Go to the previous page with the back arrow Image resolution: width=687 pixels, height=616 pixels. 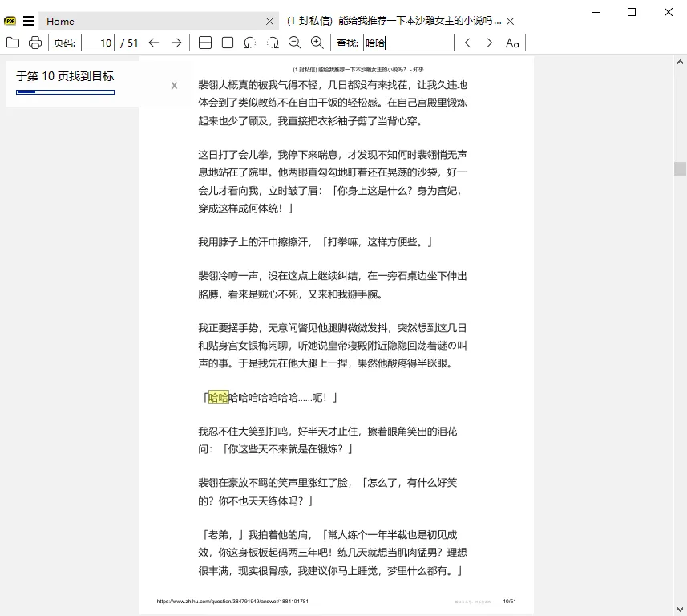154,43
